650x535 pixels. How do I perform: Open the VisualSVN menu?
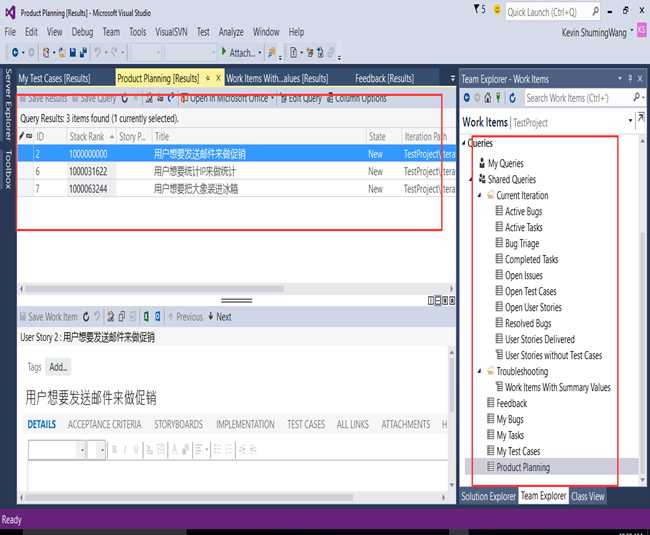[171, 32]
